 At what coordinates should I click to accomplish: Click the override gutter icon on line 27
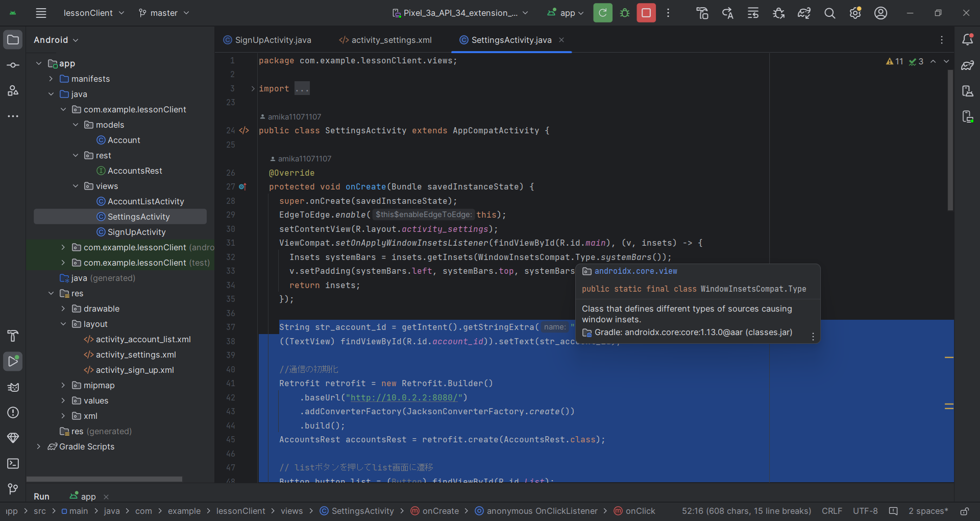[x=242, y=187]
